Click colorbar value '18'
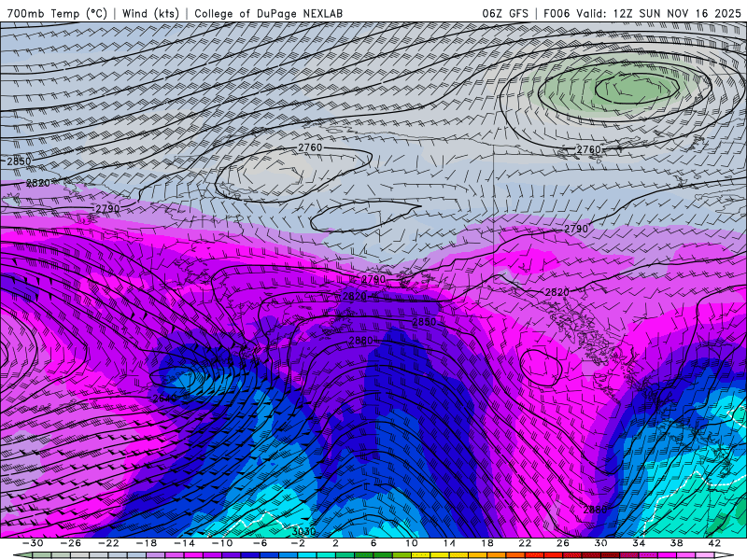747x560 pixels. (486, 543)
